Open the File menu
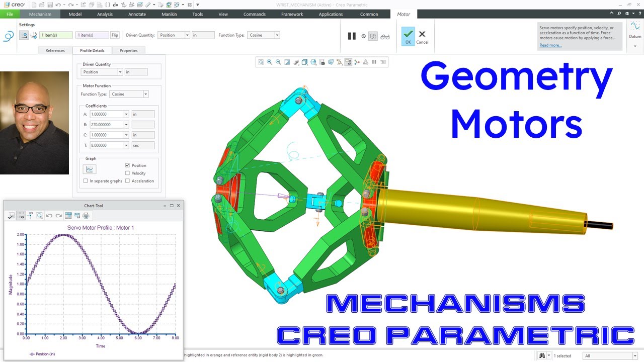 (x=10, y=14)
